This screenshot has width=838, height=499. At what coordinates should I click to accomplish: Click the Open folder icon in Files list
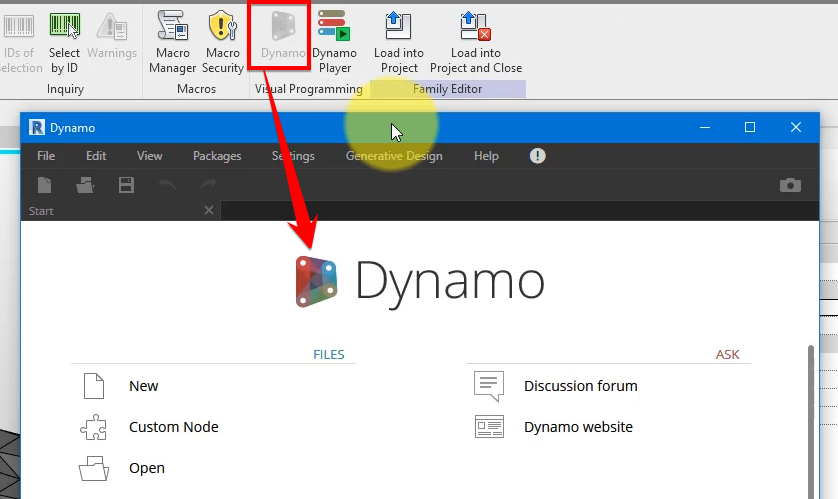94,469
